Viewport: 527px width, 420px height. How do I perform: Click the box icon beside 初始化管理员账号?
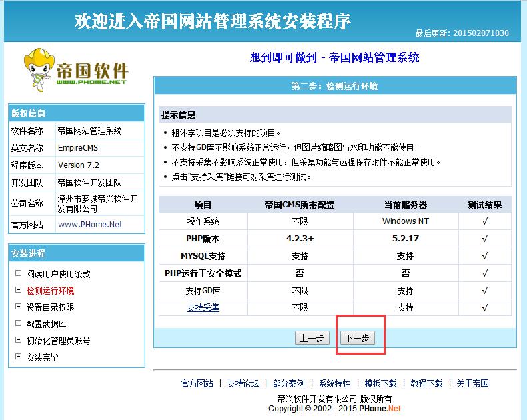click(19, 339)
